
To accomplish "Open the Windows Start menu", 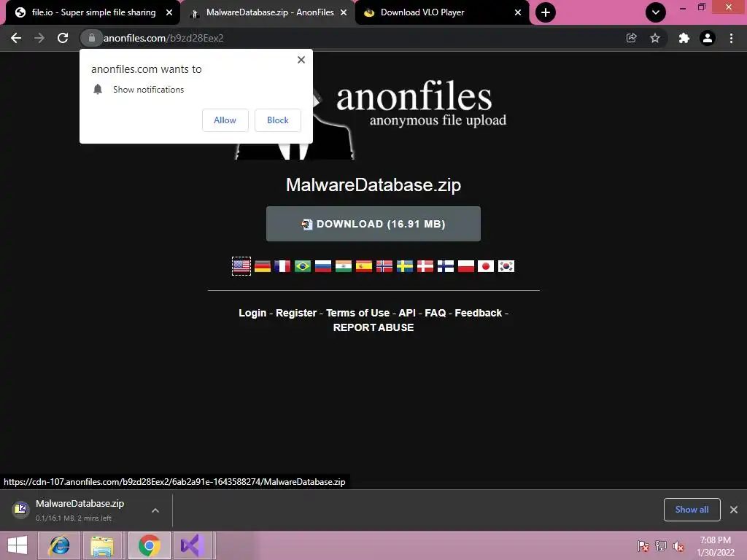I will click(18, 545).
